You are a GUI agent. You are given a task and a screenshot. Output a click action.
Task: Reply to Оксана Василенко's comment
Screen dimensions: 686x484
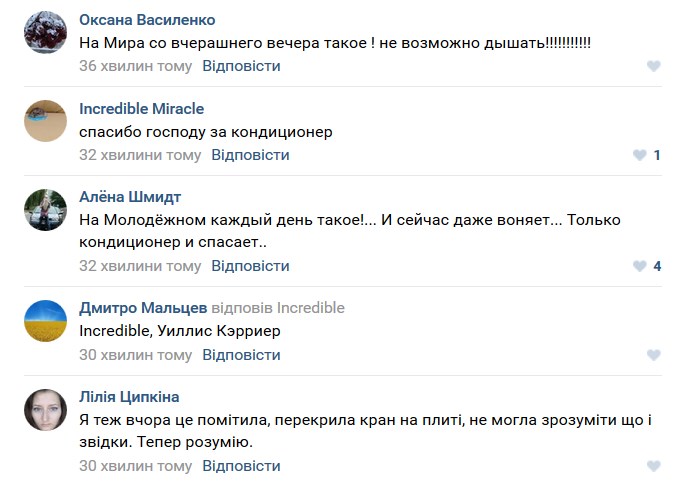click(x=241, y=66)
